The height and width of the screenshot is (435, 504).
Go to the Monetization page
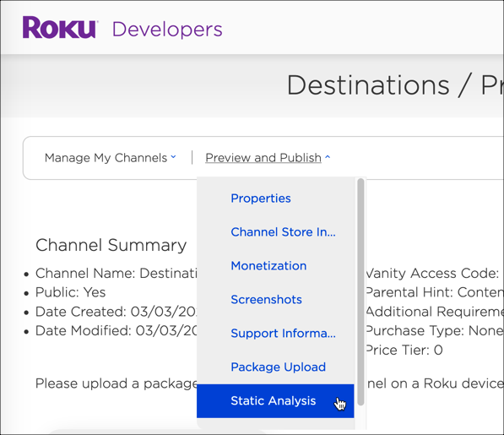tap(268, 266)
